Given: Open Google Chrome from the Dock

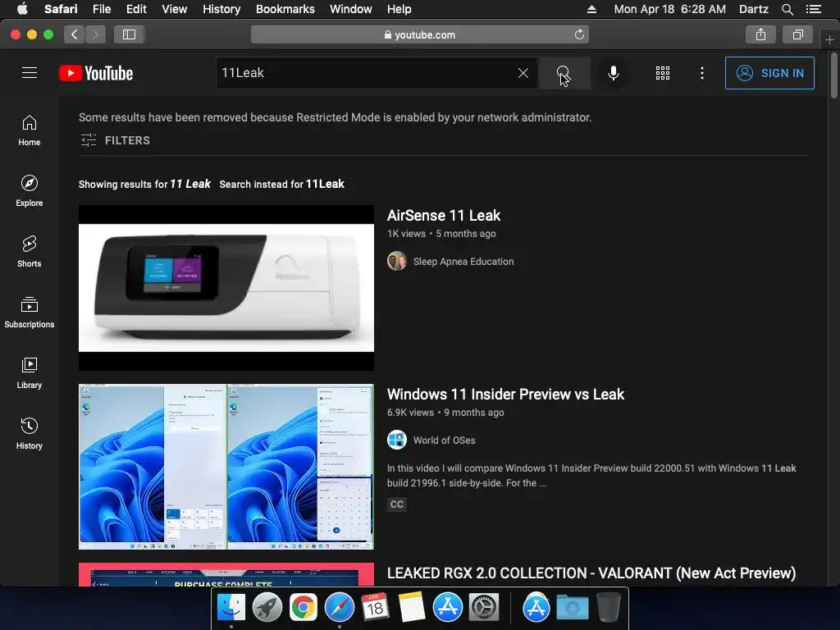Looking at the screenshot, I should tap(304, 608).
